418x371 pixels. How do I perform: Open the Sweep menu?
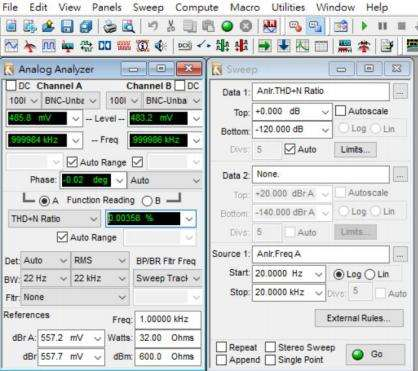click(x=148, y=7)
